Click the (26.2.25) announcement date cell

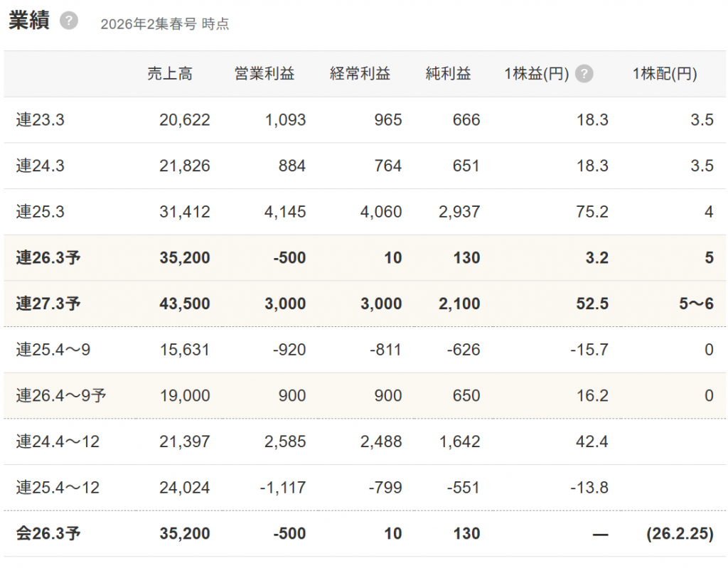pos(680,534)
